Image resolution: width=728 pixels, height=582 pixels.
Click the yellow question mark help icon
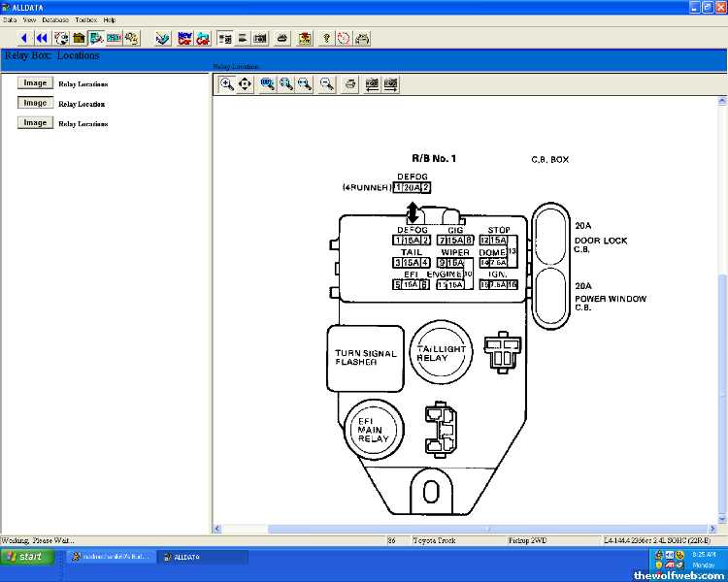pyautogui.click(x=326, y=38)
